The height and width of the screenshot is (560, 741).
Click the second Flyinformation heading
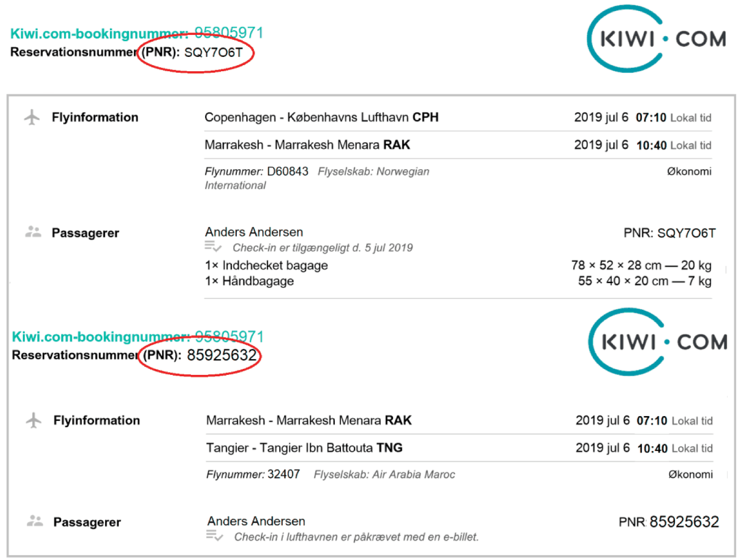[97, 421]
